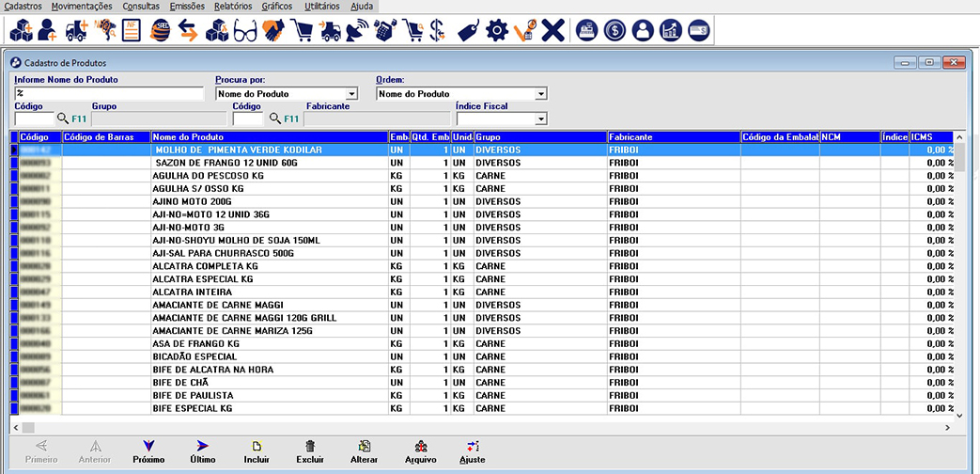This screenshot has width=980, height=474.
Task: Click the price tag toolbar icon
Action: point(468,31)
